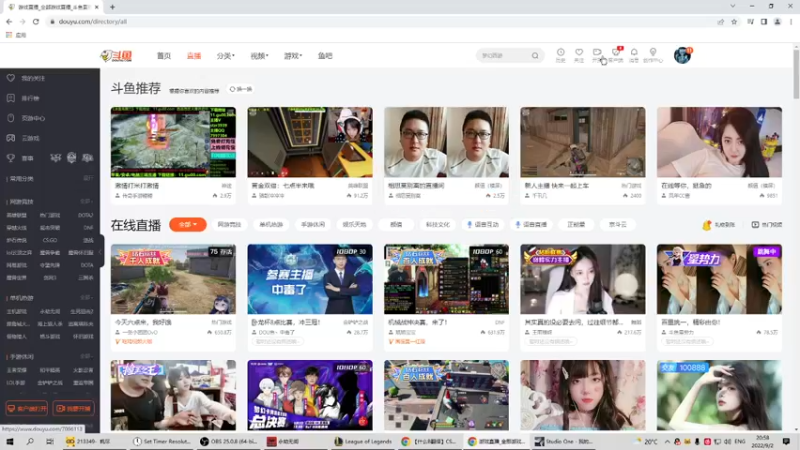Click the yellow duck gift icon
The width and height of the screenshot is (800, 450).
pos(707,224)
